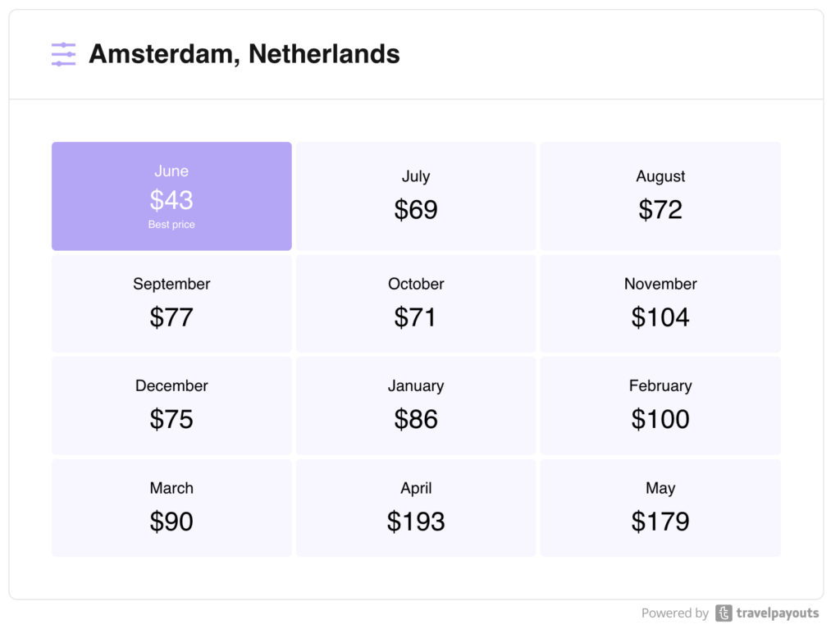840x629 pixels.
Task: Choose the May $179 price tile
Action: click(x=660, y=508)
